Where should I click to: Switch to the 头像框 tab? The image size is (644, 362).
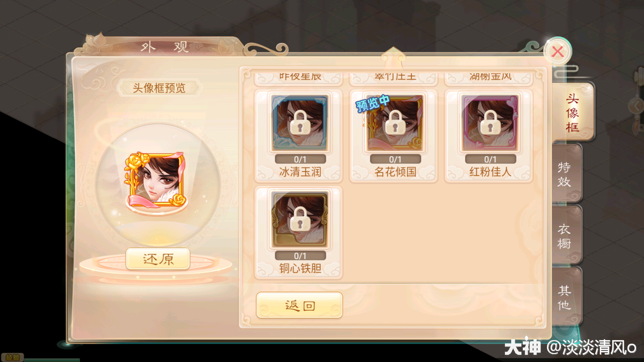pyautogui.click(x=573, y=112)
